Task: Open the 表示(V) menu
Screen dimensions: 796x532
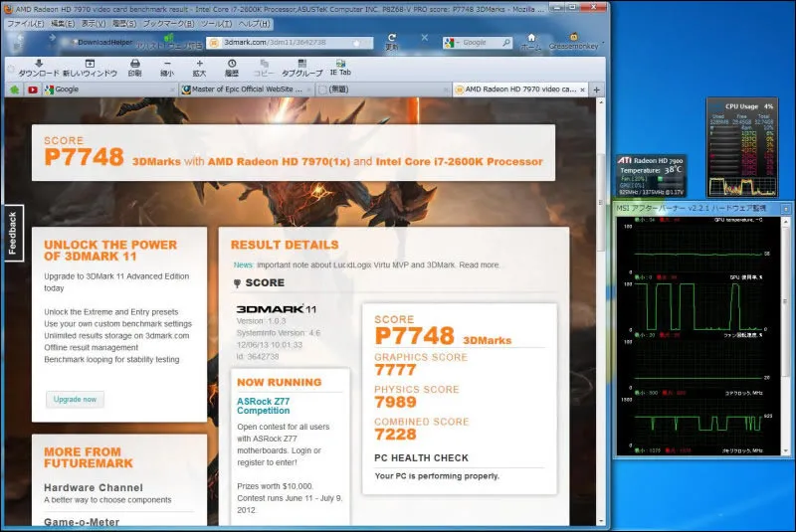Action: 94,23
